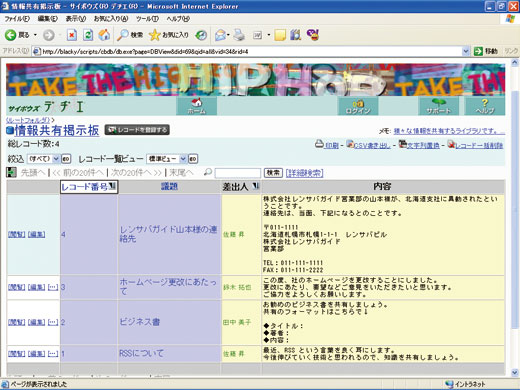The width and height of the screenshot is (520, 390).
Task: Click the Edit document toolbar icon
Action: (x=257, y=35)
